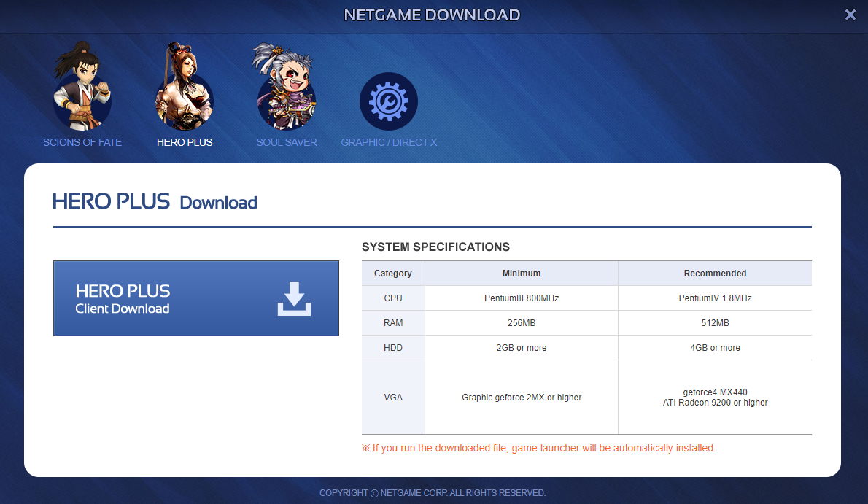
Task: Click the Netgame Corp copyright footer text
Action: coord(433,493)
